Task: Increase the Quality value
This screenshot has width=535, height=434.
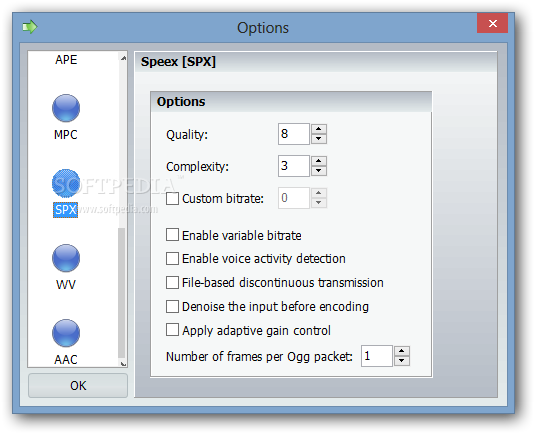Action: click(319, 129)
